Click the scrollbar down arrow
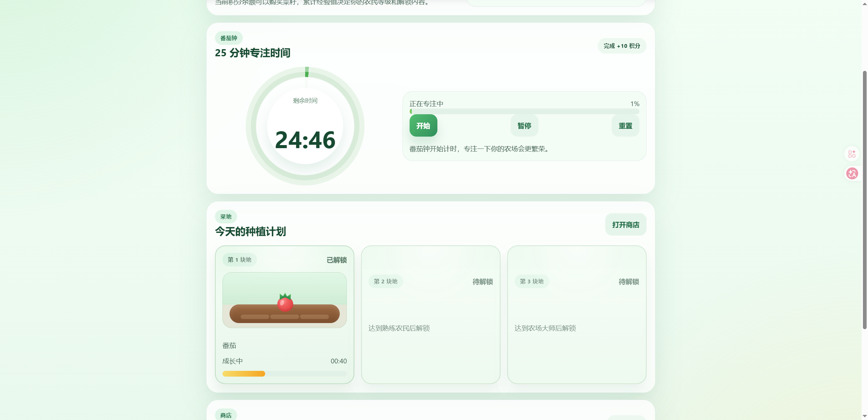This screenshot has height=420, width=868. click(x=865, y=416)
